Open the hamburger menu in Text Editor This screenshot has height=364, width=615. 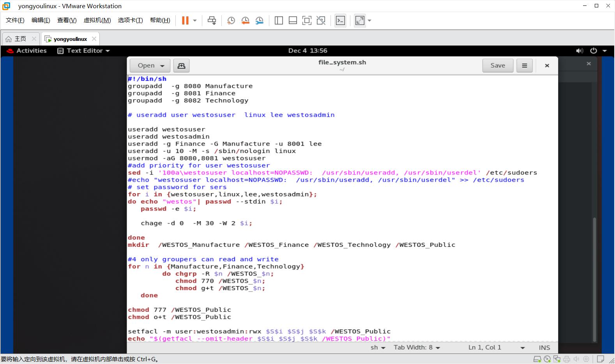525,66
